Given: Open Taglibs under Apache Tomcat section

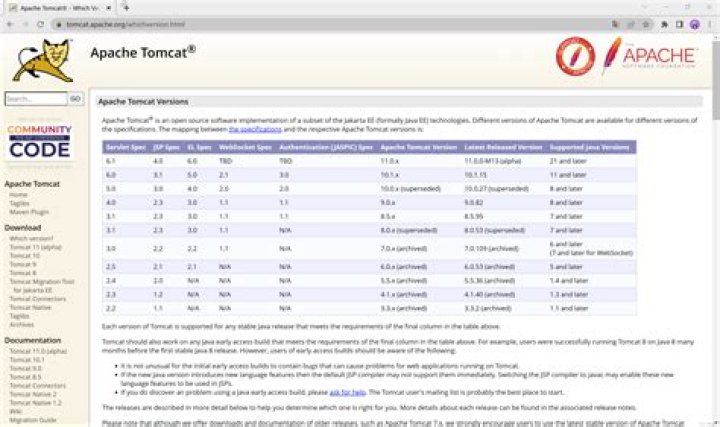Looking at the screenshot, I should click(19, 203).
